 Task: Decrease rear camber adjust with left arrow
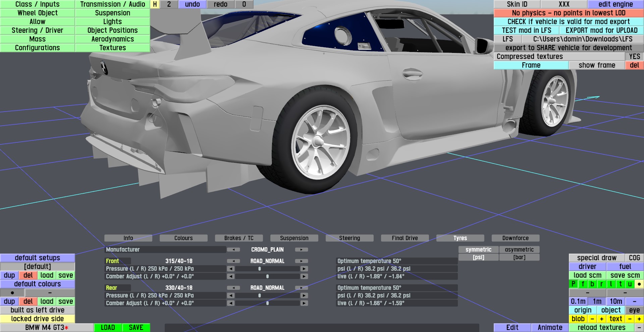pos(231,303)
